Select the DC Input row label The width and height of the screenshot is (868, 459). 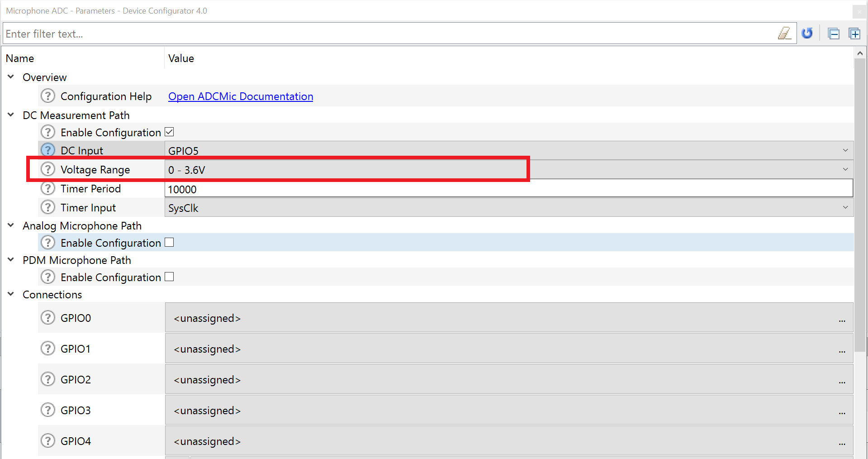[82, 151]
